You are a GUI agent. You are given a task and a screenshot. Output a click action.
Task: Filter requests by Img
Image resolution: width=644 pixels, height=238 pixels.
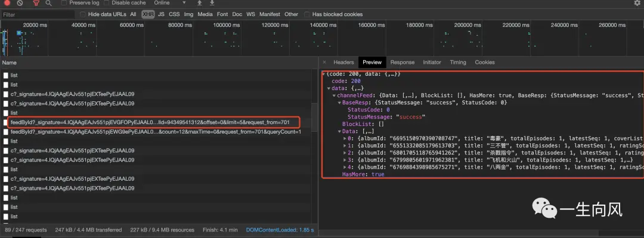188,14
